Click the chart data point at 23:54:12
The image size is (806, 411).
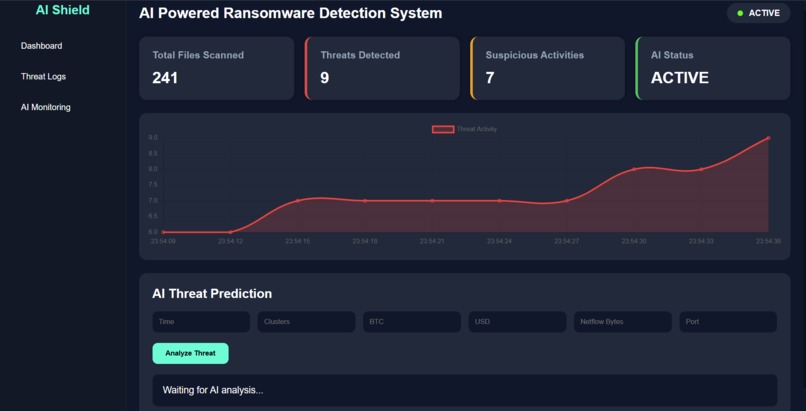[x=230, y=232]
